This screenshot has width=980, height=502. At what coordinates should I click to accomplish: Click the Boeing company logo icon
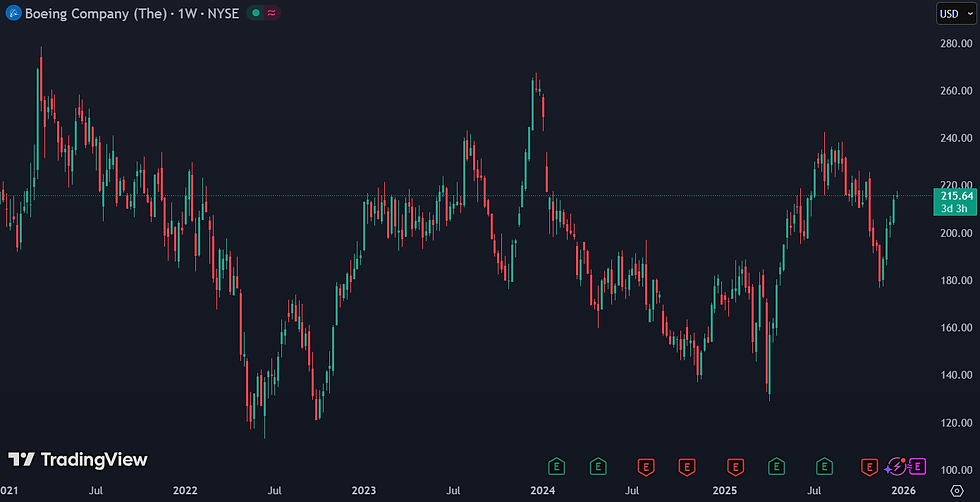13,13
